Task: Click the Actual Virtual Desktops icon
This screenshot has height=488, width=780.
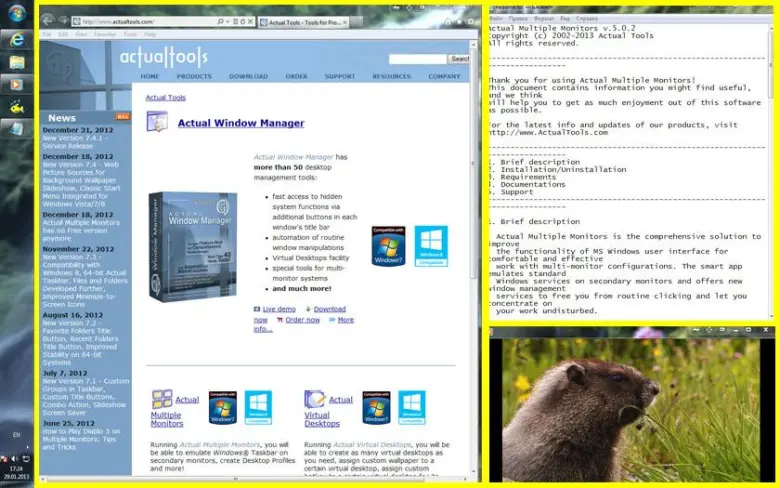Action: click(x=314, y=402)
